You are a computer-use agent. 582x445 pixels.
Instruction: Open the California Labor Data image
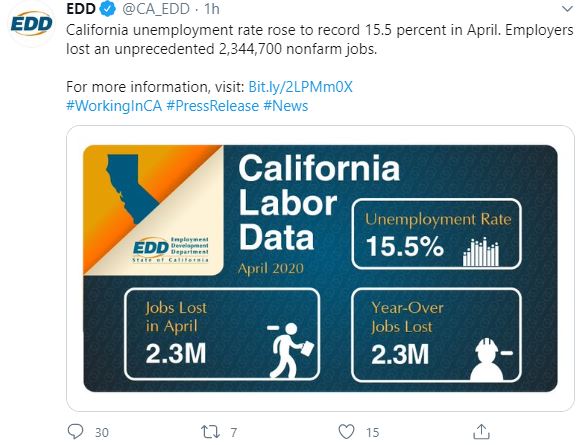pos(320,268)
